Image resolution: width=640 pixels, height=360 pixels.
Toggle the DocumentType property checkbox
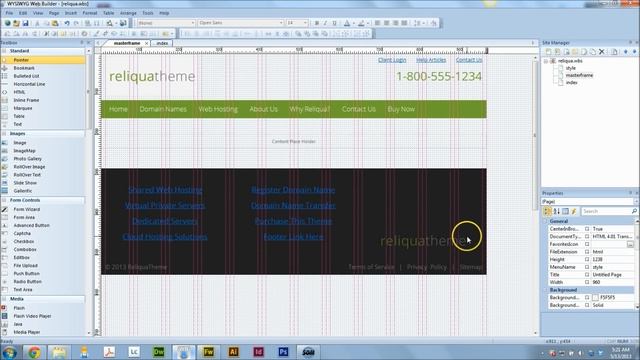point(587,237)
